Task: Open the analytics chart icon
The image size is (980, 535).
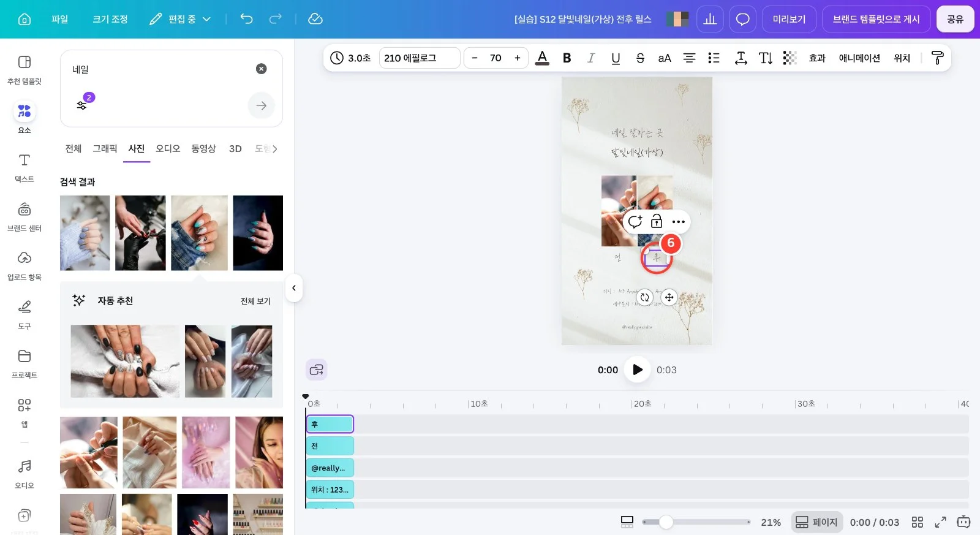Action: [x=710, y=19]
